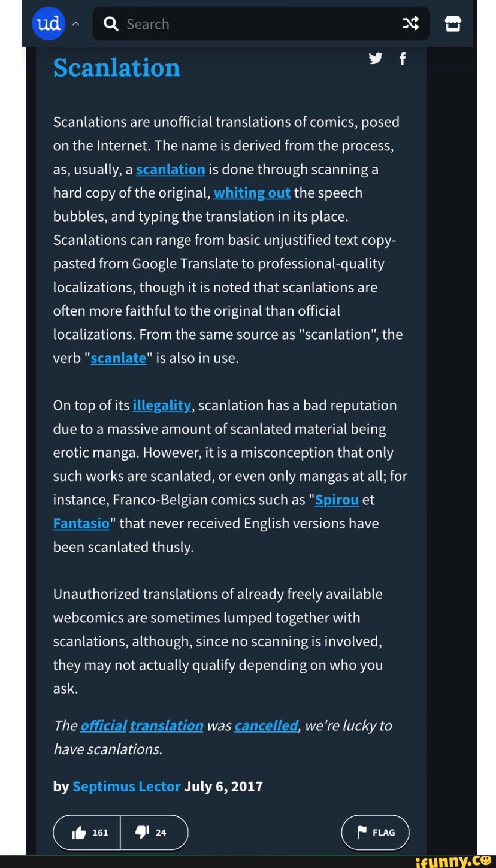
Task: Open the "cancelled" link
Action: tap(266, 725)
